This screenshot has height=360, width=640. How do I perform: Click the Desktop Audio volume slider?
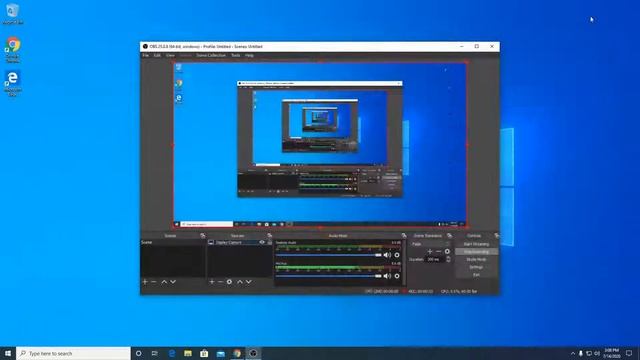(x=329, y=255)
